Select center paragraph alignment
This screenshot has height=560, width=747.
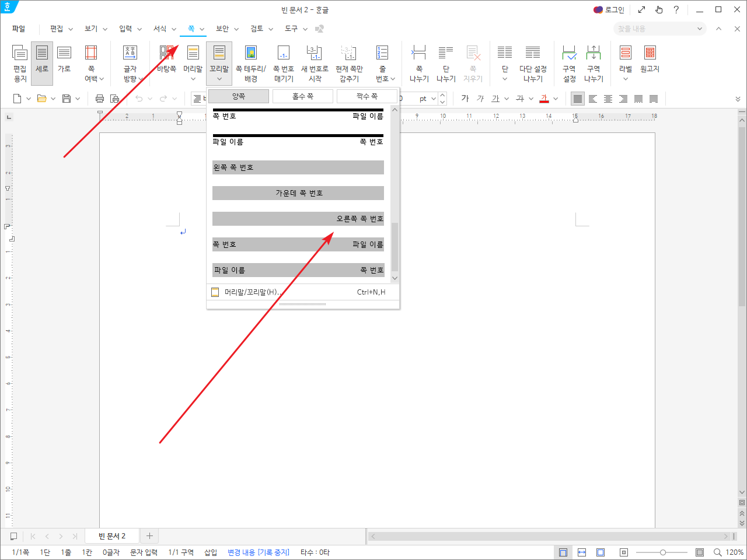tap(608, 99)
